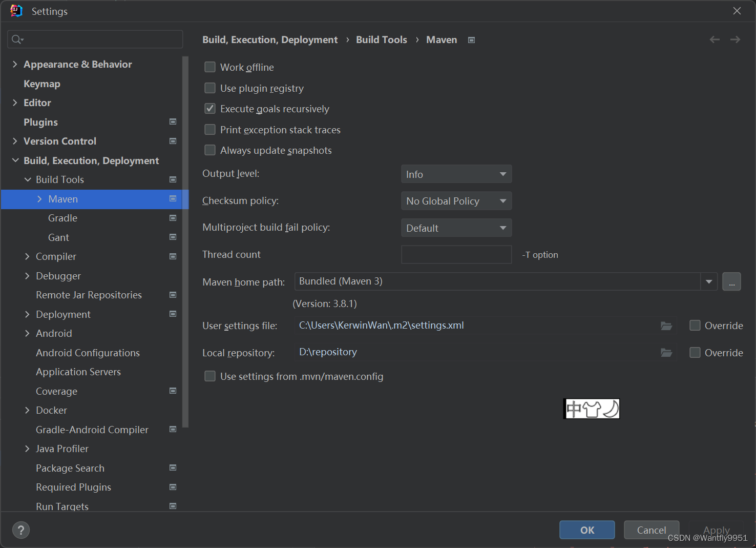Click the project-level icon beside Version Control
This screenshot has height=548, width=756.
click(173, 141)
